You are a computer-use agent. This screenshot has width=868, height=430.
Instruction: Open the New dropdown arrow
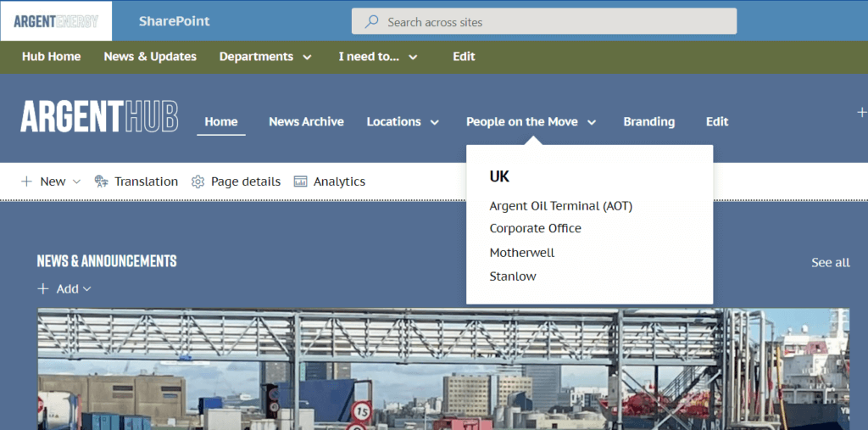click(77, 181)
